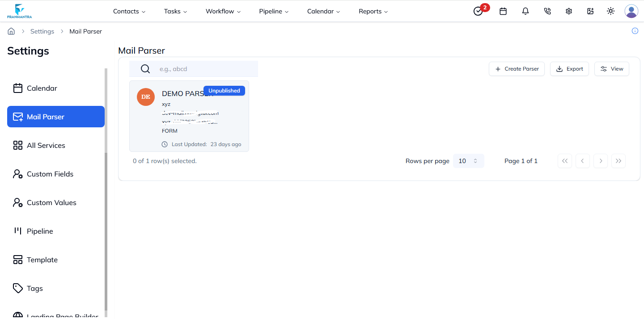This screenshot has height=319, width=644.
Task: Click the add-image icon in the top bar
Action: coord(590,11)
